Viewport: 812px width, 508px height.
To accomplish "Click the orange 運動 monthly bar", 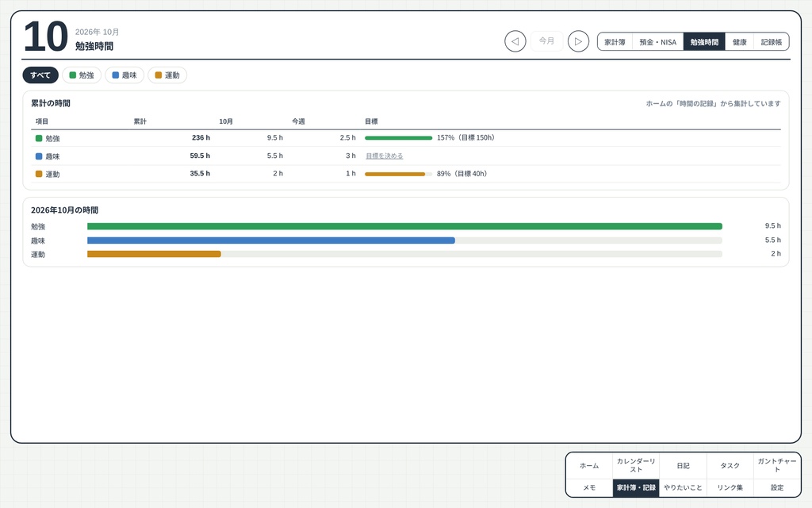I will (154, 254).
